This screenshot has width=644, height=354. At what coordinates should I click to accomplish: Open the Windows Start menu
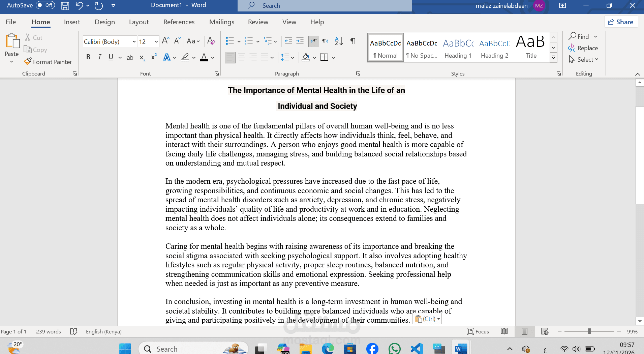point(125,349)
